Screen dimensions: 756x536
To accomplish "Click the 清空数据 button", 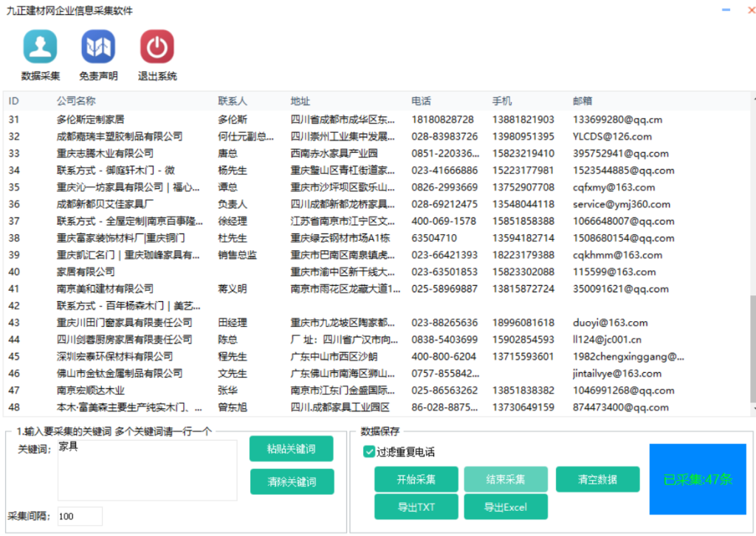I will click(x=597, y=479).
